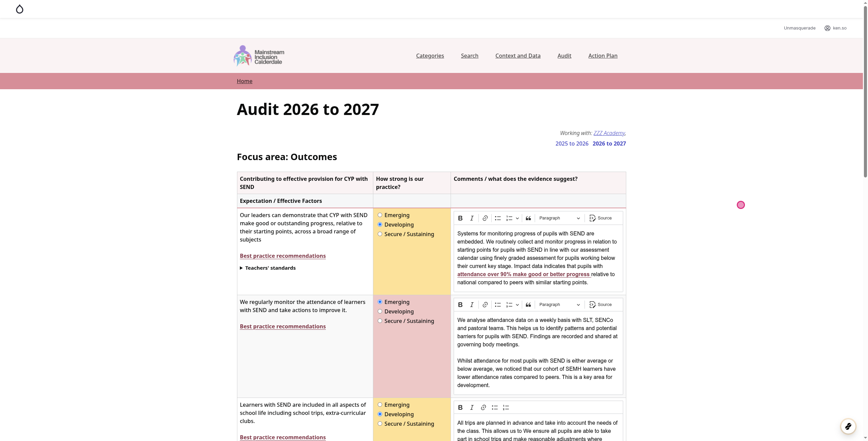Open Context and Data navigation item
Viewport: 868px width, 441px height.
coord(518,56)
